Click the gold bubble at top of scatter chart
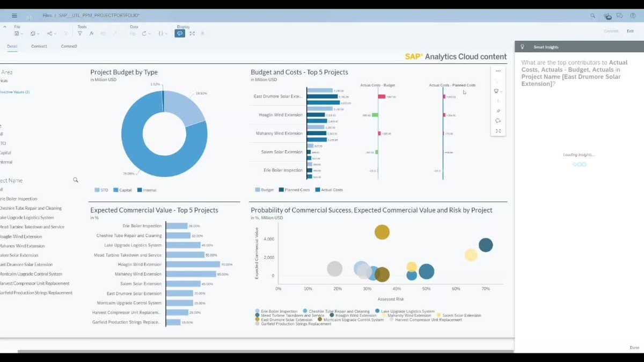 [382, 232]
